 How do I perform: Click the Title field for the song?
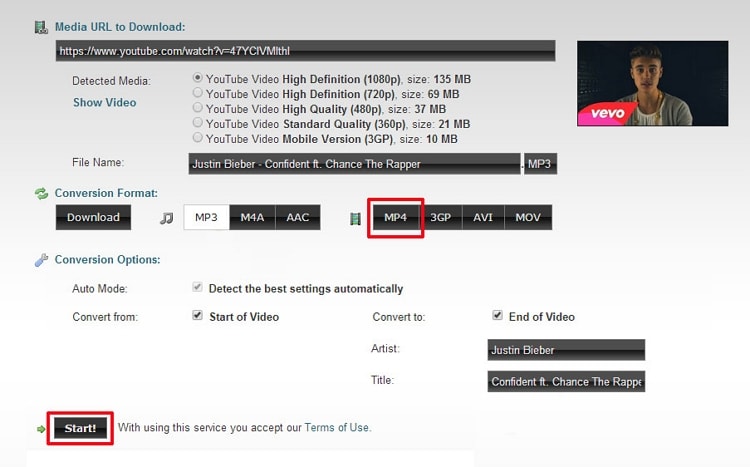(566, 381)
